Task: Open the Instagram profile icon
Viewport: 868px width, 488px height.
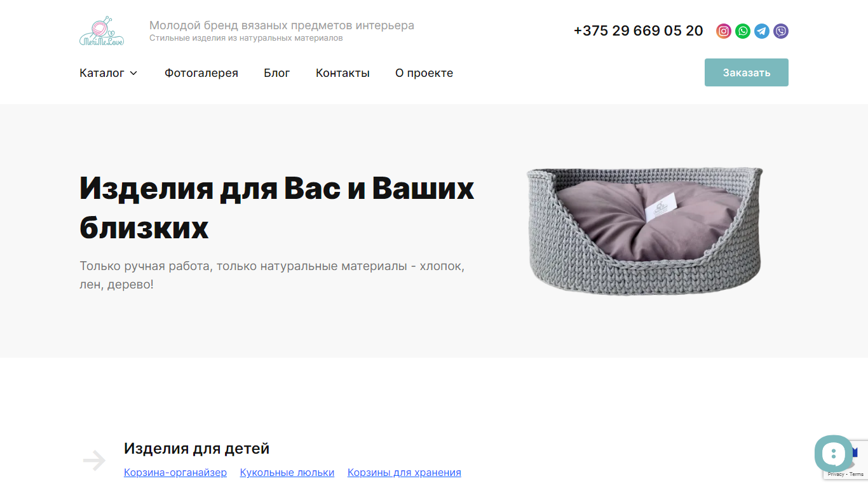Action: (x=724, y=31)
